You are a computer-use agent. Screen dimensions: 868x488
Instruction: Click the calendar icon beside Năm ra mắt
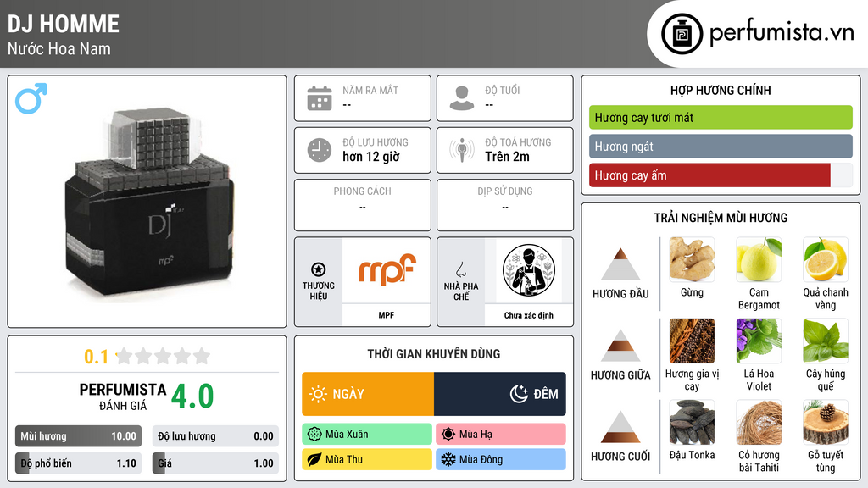(320, 98)
